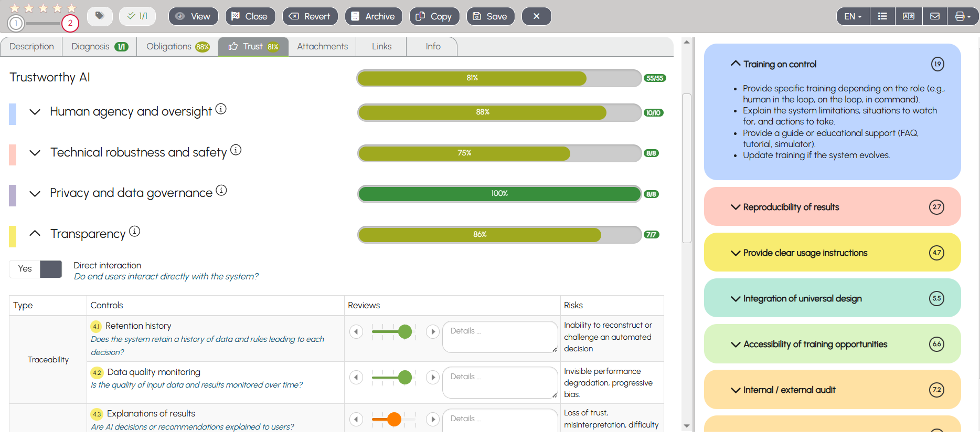Open the Attachments tab
The image size is (980, 438).
(322, 47)
